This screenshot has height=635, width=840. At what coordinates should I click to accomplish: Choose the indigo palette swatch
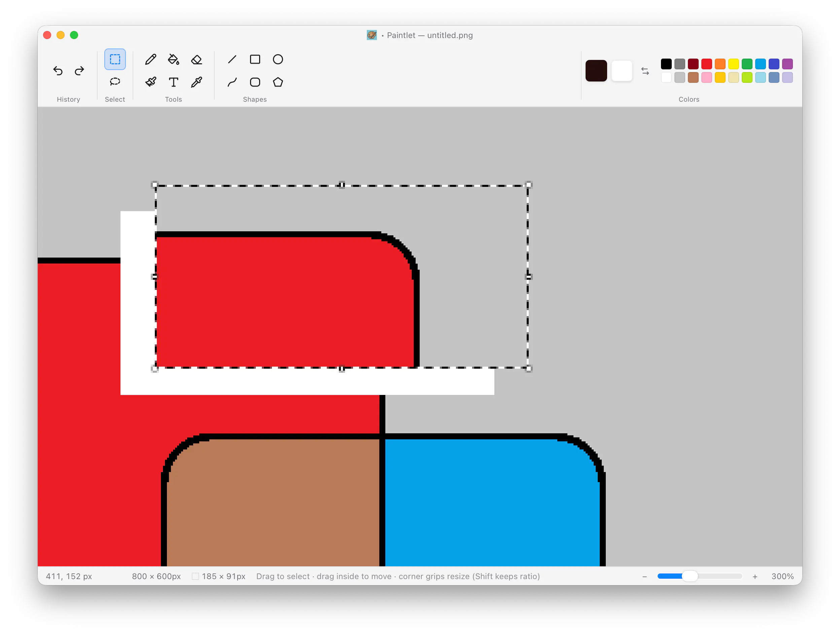[774, 64]
